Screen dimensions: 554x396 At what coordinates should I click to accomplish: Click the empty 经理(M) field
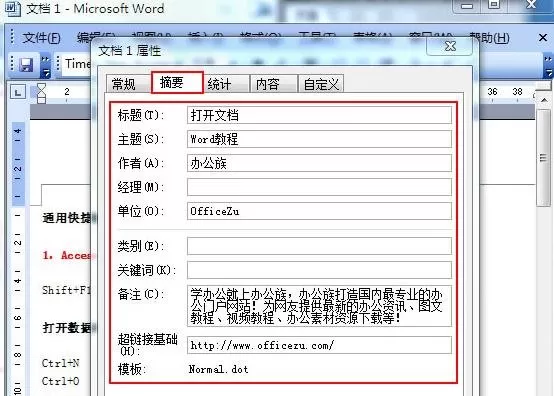(x=319, y=187)
